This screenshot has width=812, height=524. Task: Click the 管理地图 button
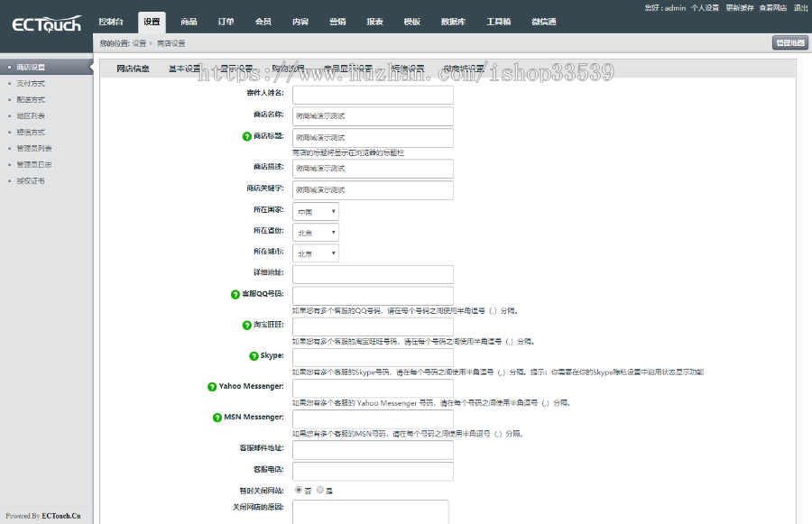click(789, 42)
